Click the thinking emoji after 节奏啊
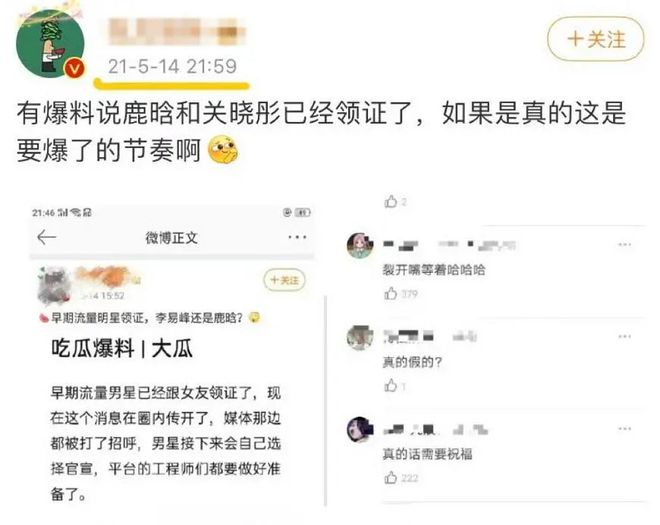This screenshot has width=660, height=525. tap(223, 149)
